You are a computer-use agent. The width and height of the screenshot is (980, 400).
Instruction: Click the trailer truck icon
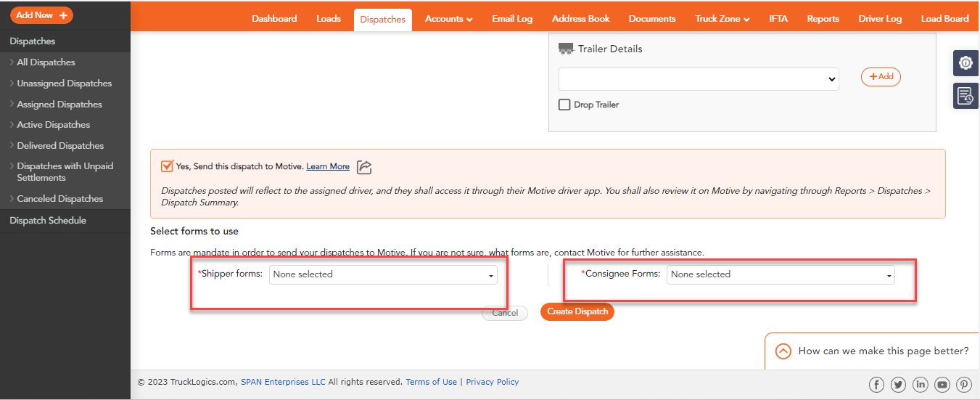tap(566, 49)
